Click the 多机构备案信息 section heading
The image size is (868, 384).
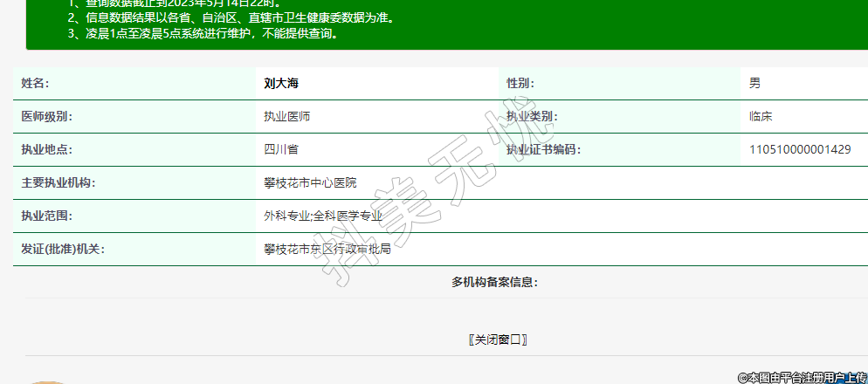click(x=494, y=282)
